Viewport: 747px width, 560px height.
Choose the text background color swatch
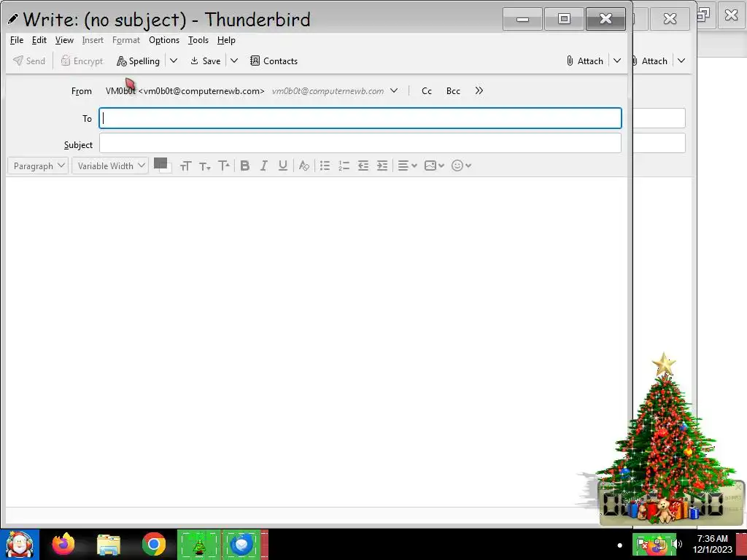click(168, 170)
